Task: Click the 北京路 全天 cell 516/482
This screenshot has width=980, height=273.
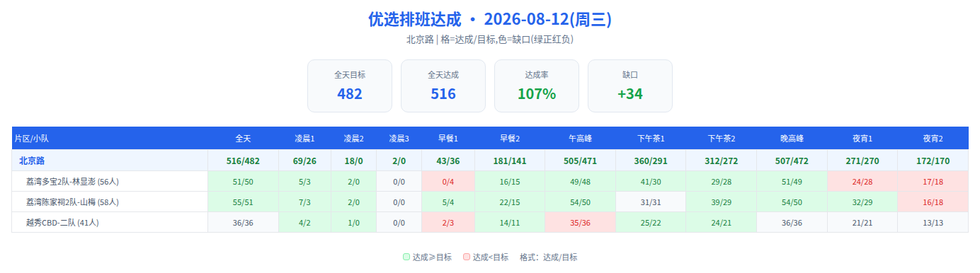Action: click(x=243, y=161)
